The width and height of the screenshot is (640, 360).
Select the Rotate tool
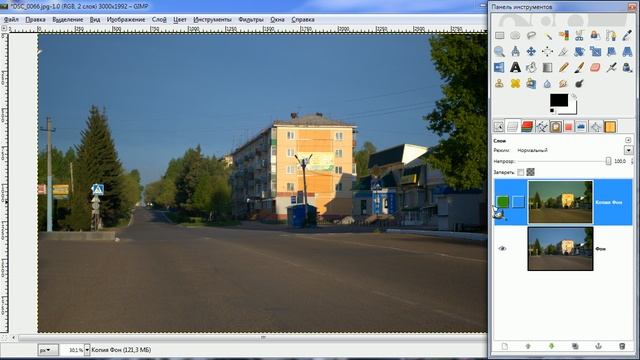click(x=579, y=51)
